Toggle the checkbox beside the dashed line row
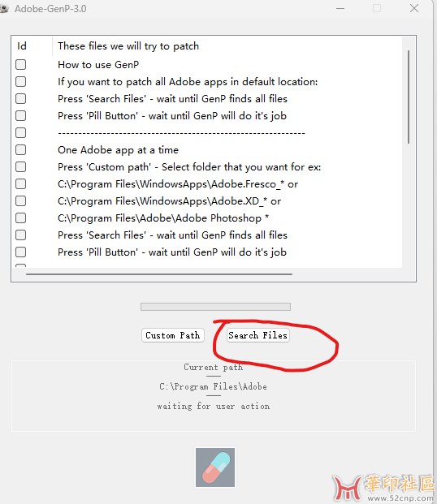 tap(21, 133)
